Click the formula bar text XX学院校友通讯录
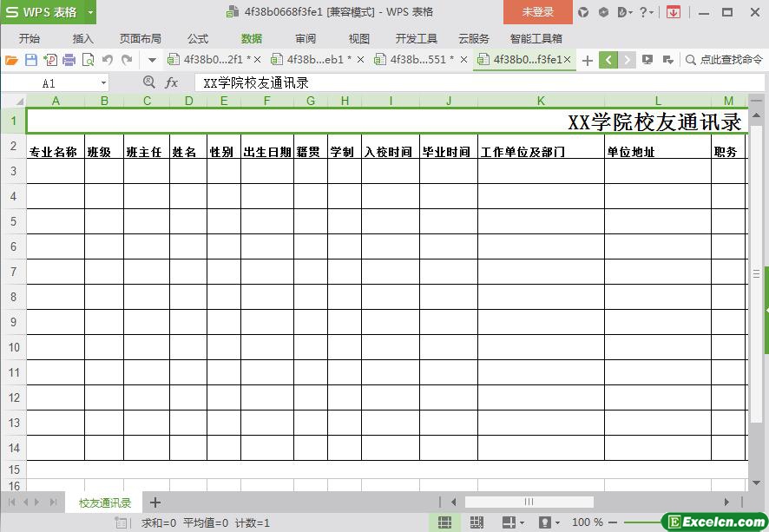The width and height of the screenshot is (769, 532). (x=256, y=82)
